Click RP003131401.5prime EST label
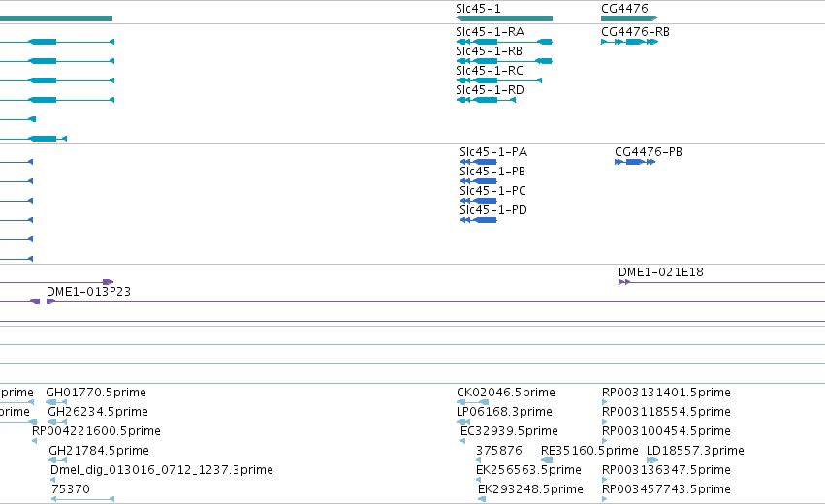This screenshot has width=825, height=504. point(666,393)
